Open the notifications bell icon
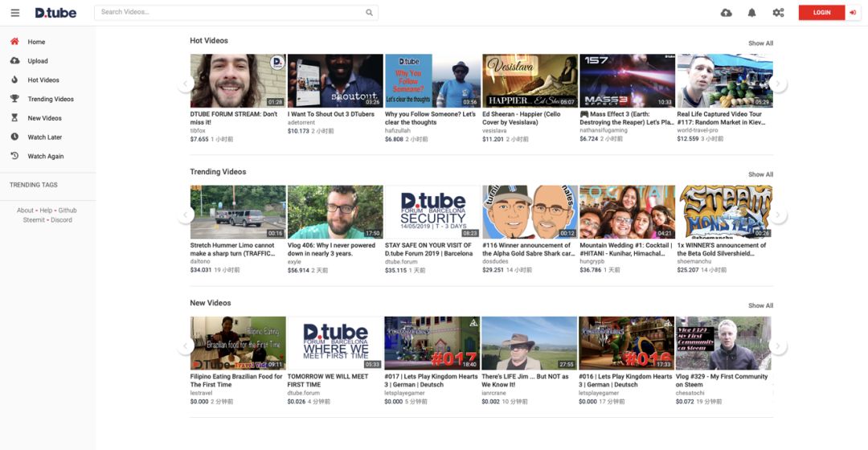This screenshot has height=450, width=868. pos(751,13)
